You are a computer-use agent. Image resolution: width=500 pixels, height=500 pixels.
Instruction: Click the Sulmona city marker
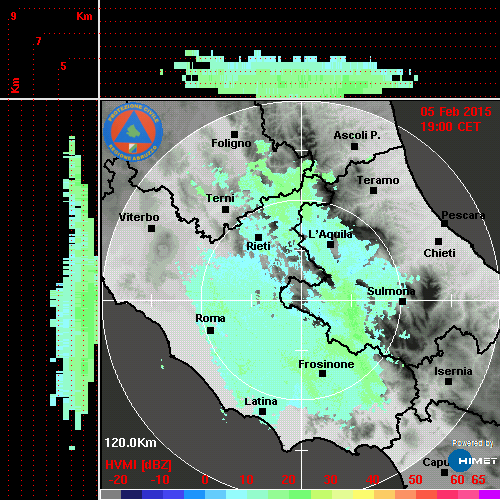tap(402, 302)
